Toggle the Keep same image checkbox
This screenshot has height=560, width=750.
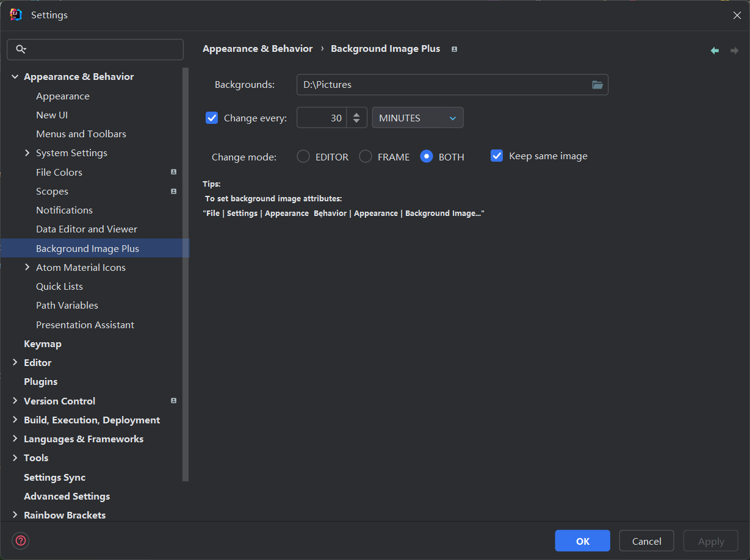(x=497, y=156)
